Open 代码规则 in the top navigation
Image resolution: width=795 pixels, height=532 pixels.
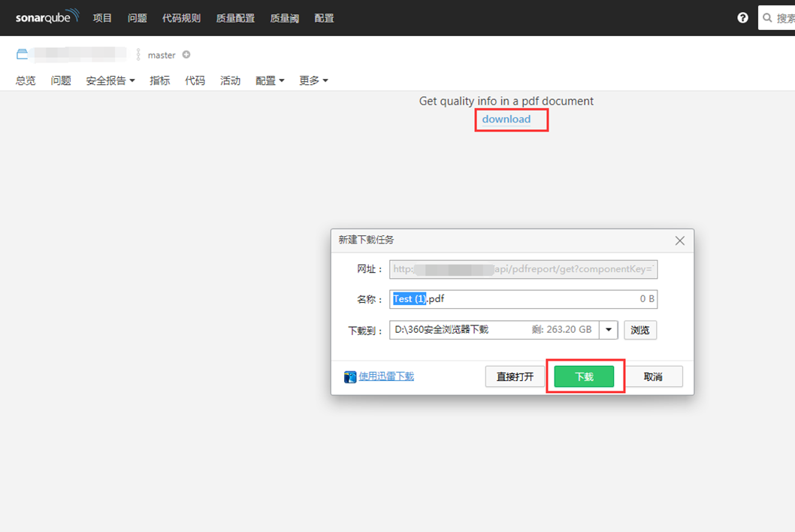pos(182,18)
